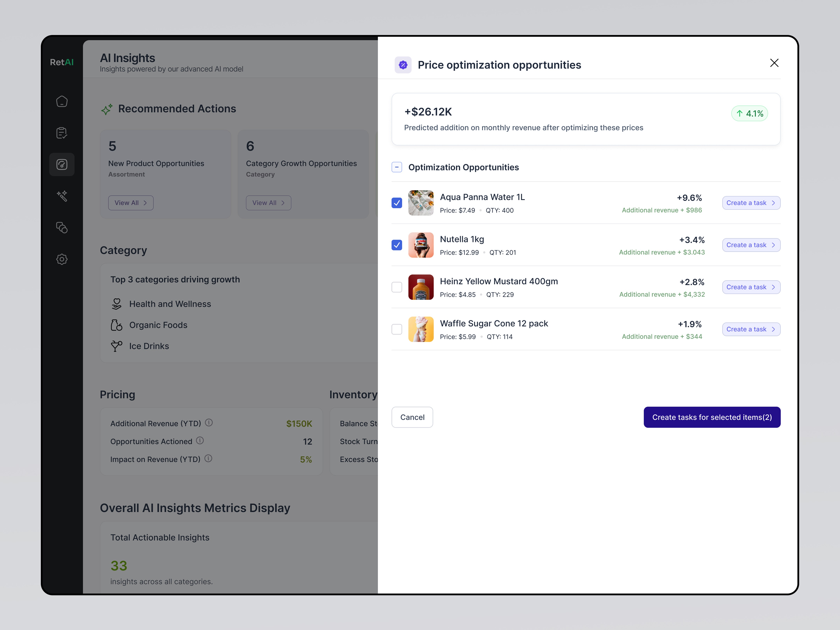Click info icon beside Additional Revenue (YTD)

(x=209, y=423)
